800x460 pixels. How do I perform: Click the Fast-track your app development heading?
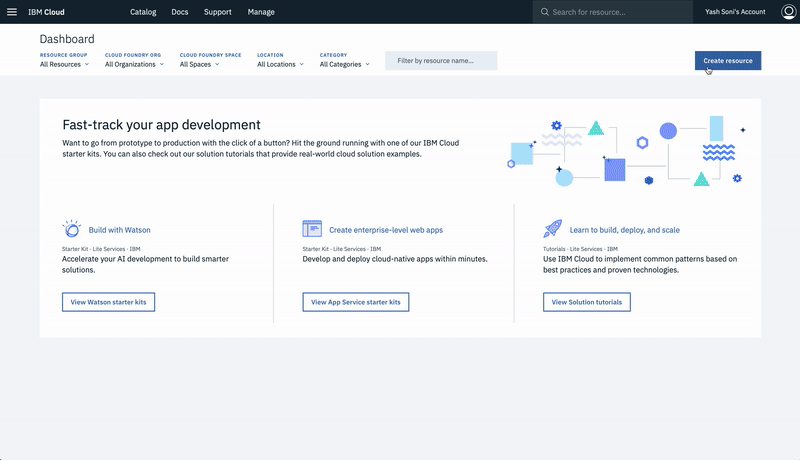(x=161, y=125)
